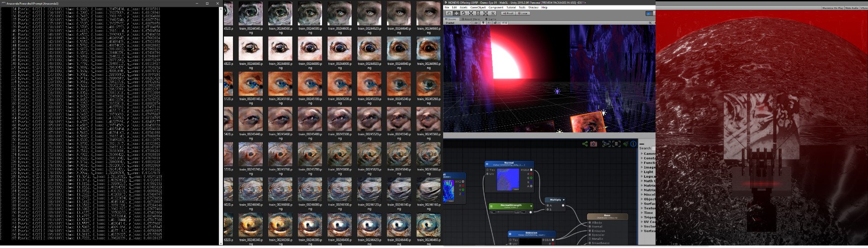Click the camera screenshot icon in shader editor
868x248 pixels.
coord(593,144)
